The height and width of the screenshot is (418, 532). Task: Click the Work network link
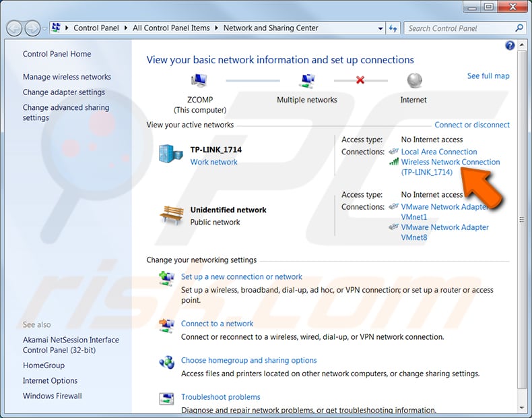point(213,162)
